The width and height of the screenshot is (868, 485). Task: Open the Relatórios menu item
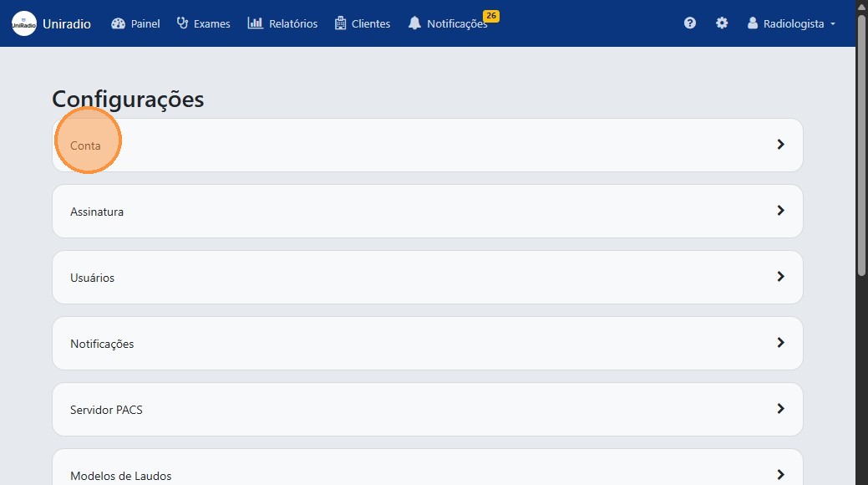click(x=293, y=23)
